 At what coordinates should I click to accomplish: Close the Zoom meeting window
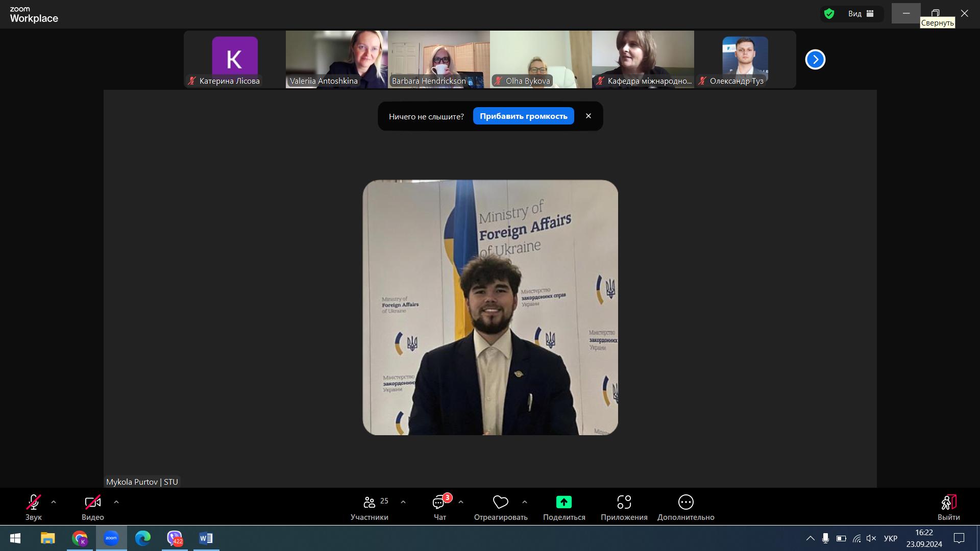pyautogui.click(x=964, y=13)
